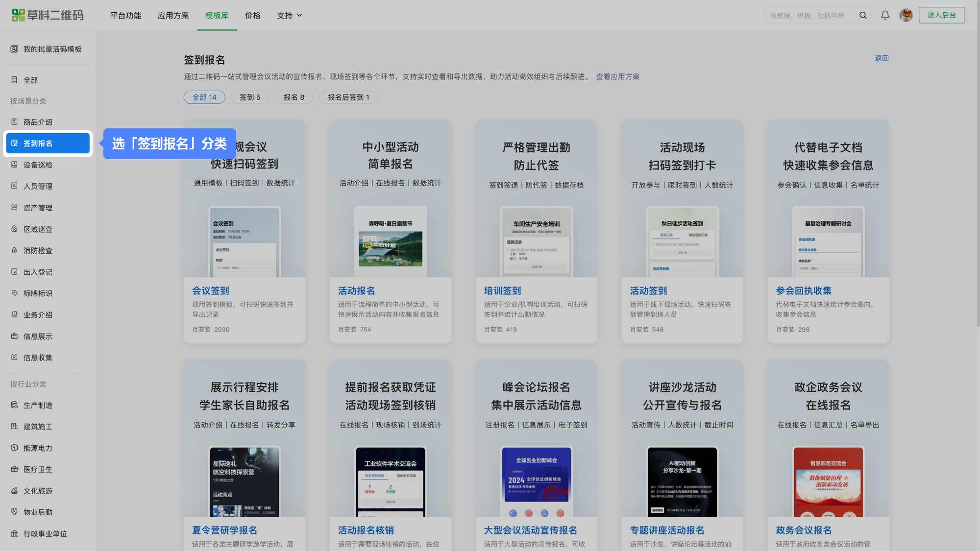The height and width of the screenshot is (551, 980).
Task: Click the 我的批量活码模板 sidebar icon
Action: coord(14,49)
